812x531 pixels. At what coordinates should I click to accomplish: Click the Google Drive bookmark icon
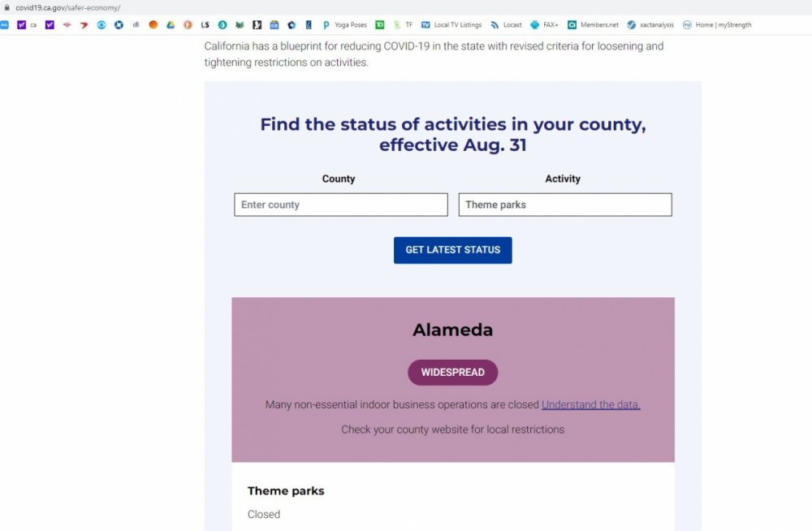[171, 25]
